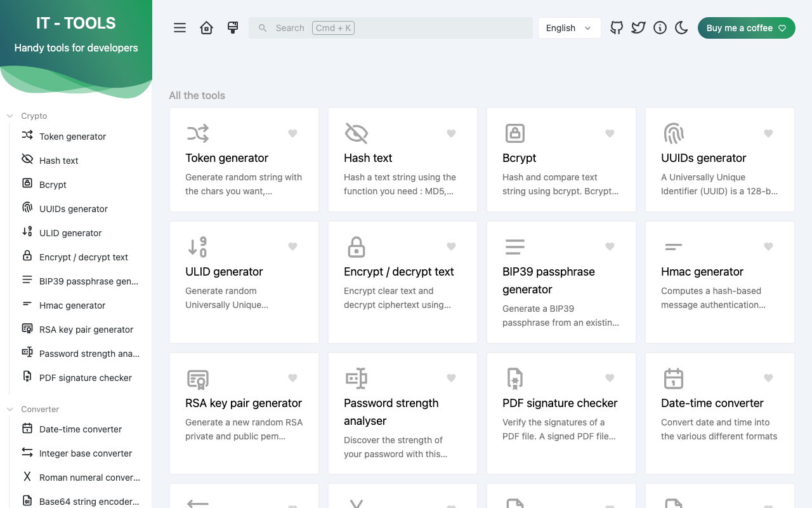
Task: Select Hash text in the sidebar menu
Action: coord(58,160)
